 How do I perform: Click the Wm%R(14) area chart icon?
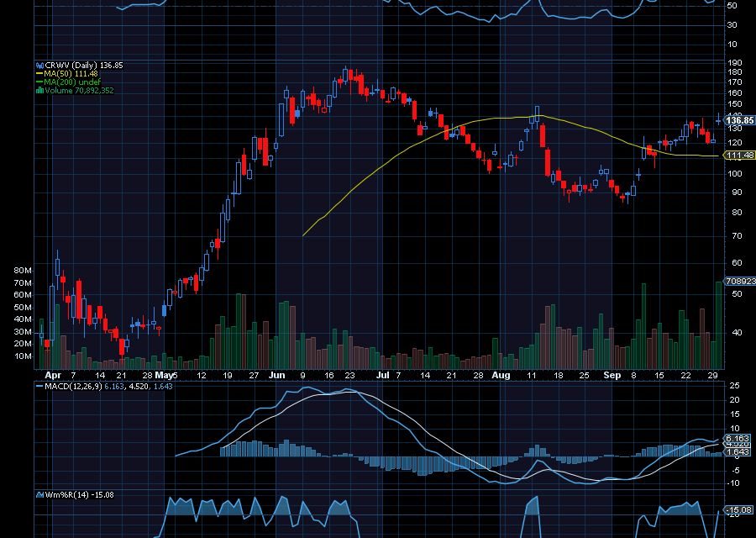pos(39,494)
